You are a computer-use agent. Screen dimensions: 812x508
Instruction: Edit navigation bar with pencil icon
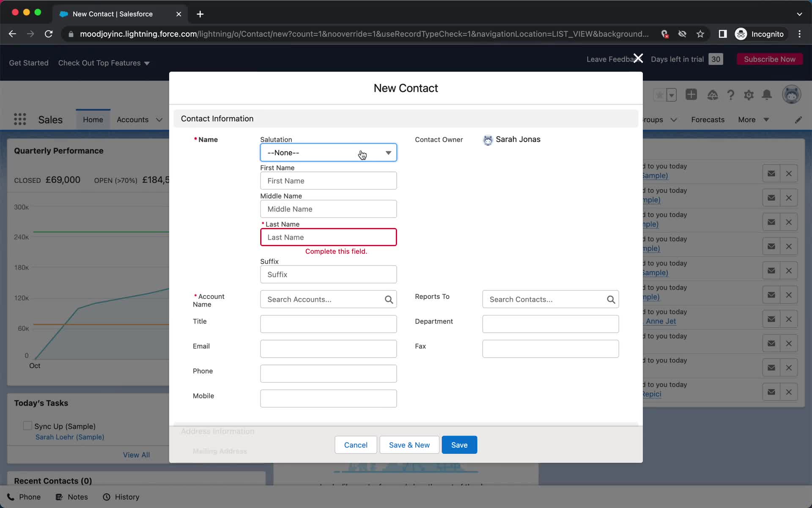tap(798, 120)
